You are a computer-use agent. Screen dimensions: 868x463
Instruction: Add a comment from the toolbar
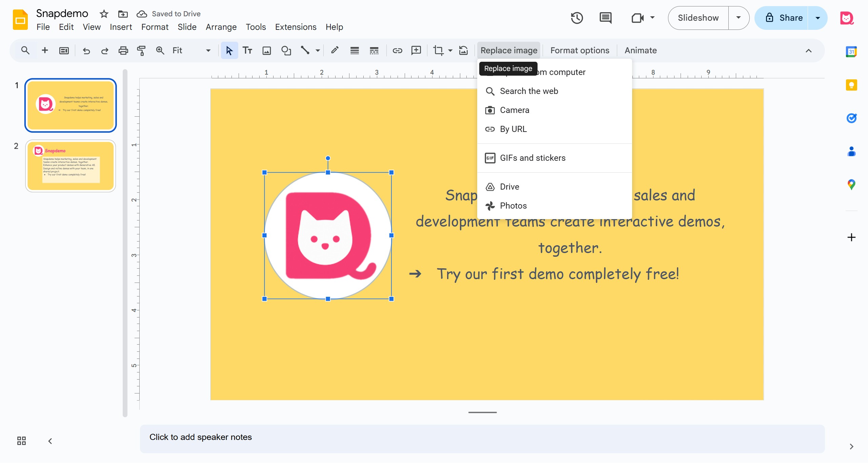(416, 51)
